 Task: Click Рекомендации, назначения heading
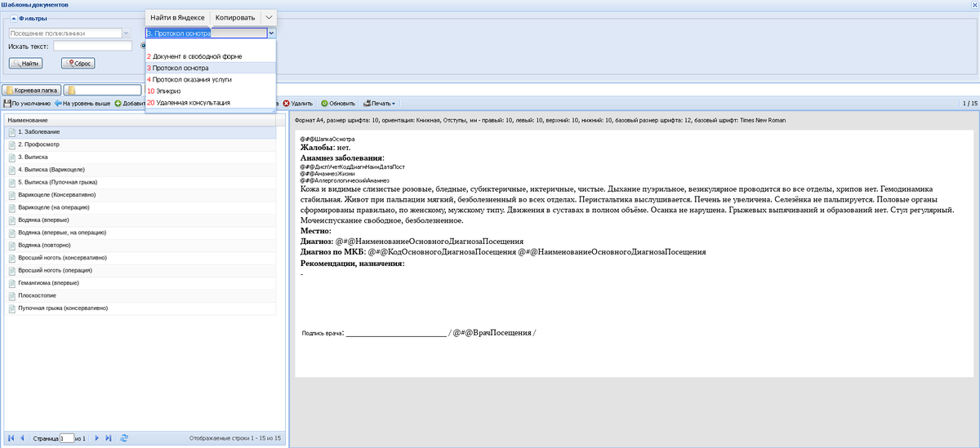(353, 264)
